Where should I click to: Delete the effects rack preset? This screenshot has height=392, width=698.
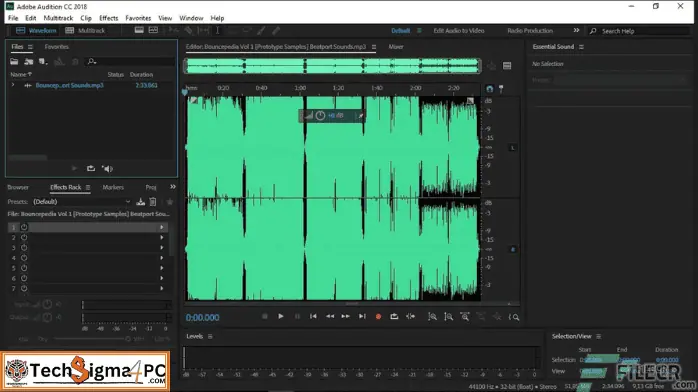coord(153,202)
